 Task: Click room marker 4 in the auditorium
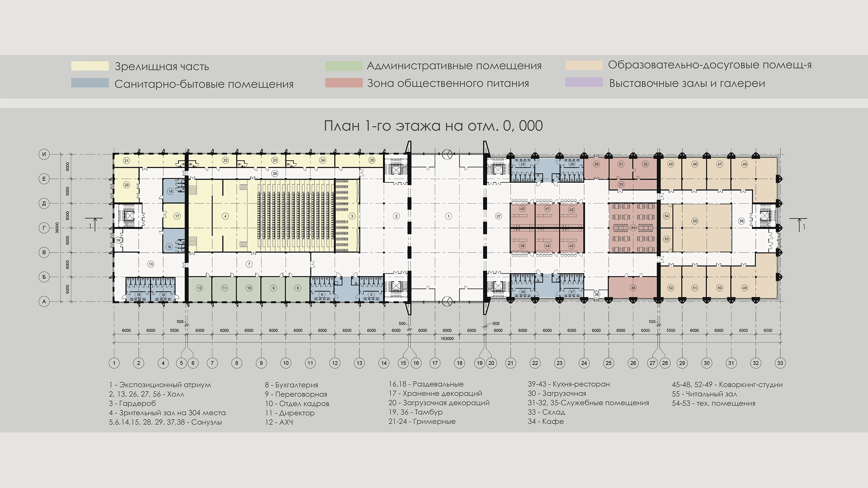pos(225,216)
